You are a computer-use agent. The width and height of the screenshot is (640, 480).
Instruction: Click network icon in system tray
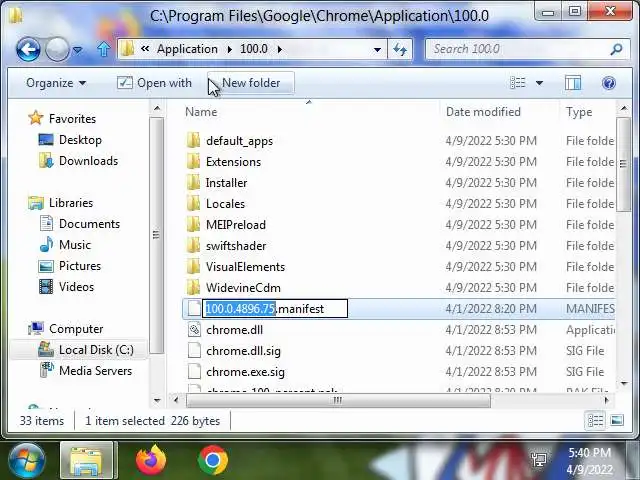[x=540, y=460]
